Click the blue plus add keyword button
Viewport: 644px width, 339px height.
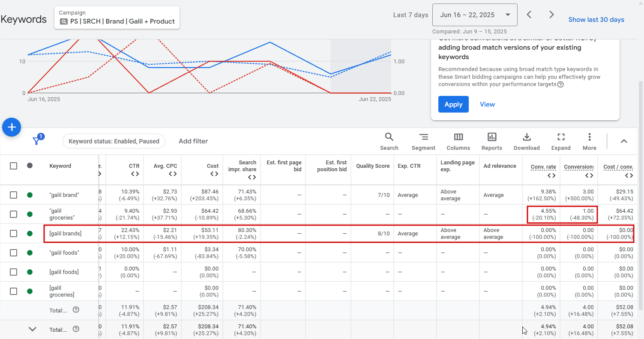point(12,127)
